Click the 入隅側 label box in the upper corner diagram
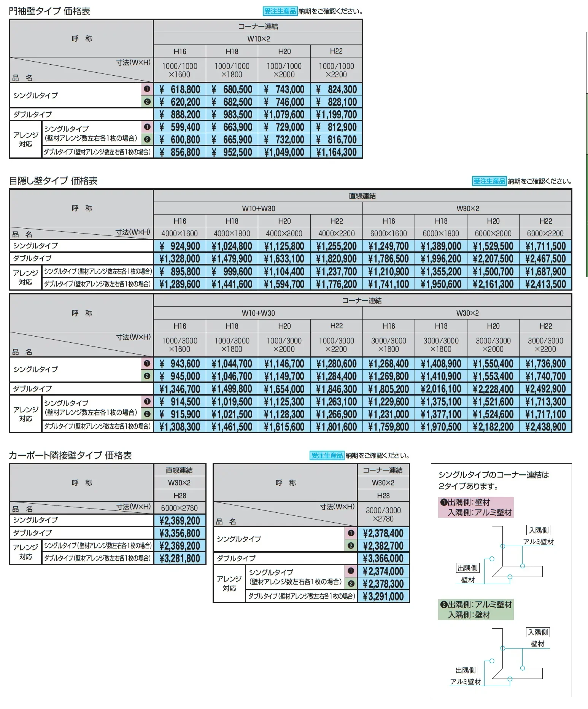 click(539, 530)
